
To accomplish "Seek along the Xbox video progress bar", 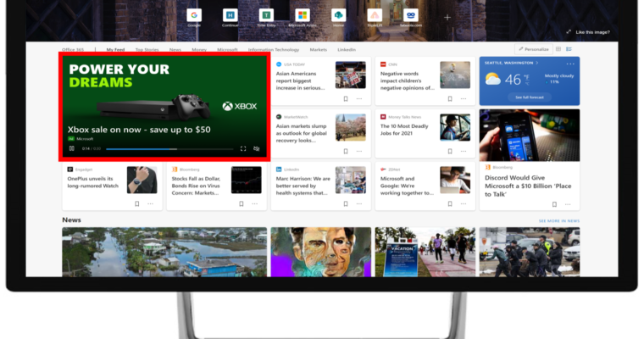I will 169,149.
